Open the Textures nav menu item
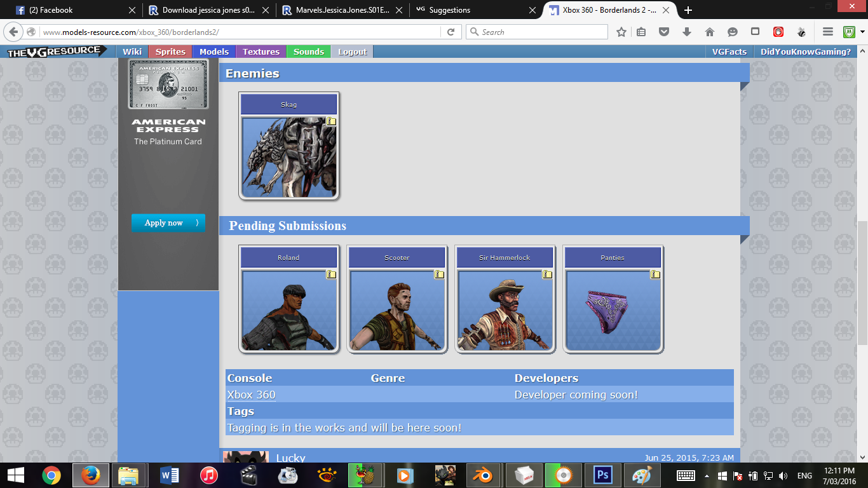 pyautogui.click(x=261, y=52)
